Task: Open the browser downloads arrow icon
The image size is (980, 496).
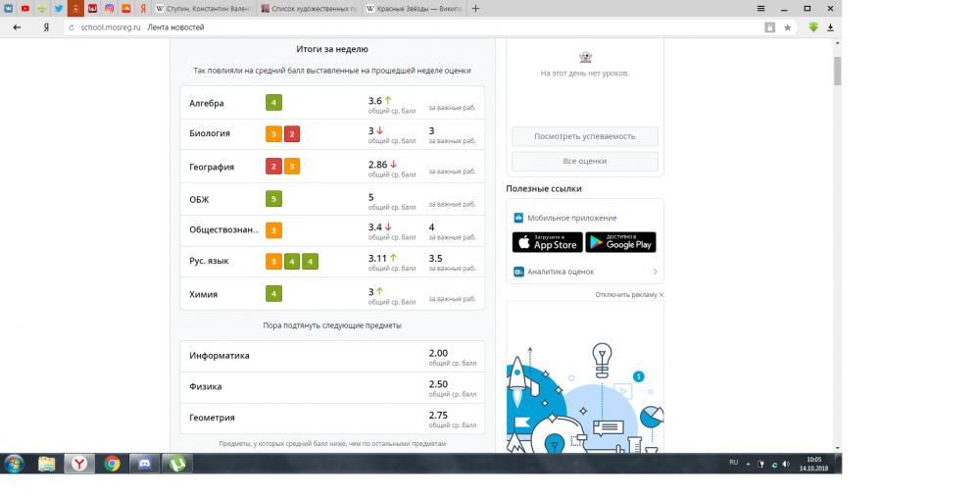Action: pos(830,27)
